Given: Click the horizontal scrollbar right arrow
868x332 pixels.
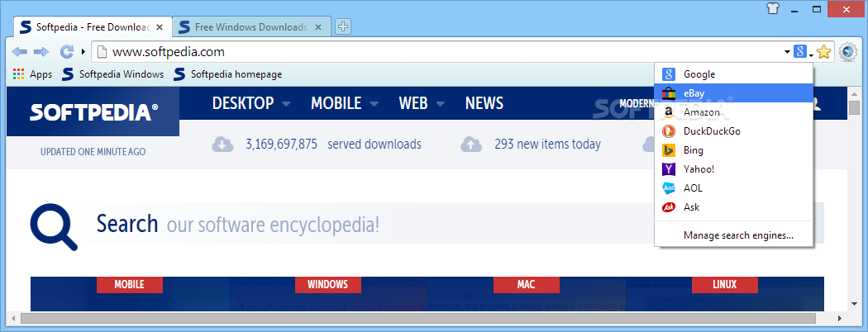Looking at the screenshot, I should click(x=841, y=318).
